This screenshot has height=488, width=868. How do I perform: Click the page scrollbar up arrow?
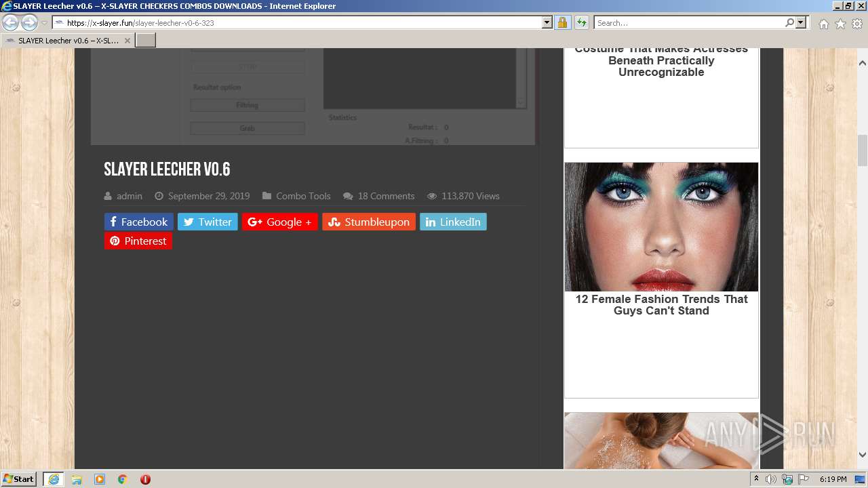point(862,63)
